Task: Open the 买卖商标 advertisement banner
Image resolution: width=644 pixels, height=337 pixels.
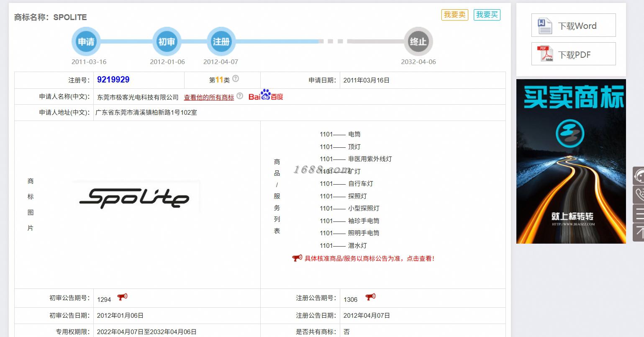Action: (x=571, y=161)
